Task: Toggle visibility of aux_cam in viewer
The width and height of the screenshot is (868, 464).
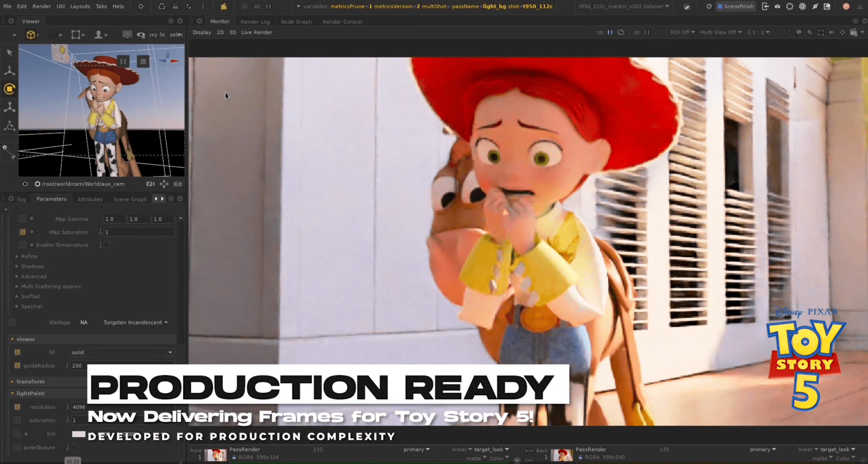Action: [25, 183]
